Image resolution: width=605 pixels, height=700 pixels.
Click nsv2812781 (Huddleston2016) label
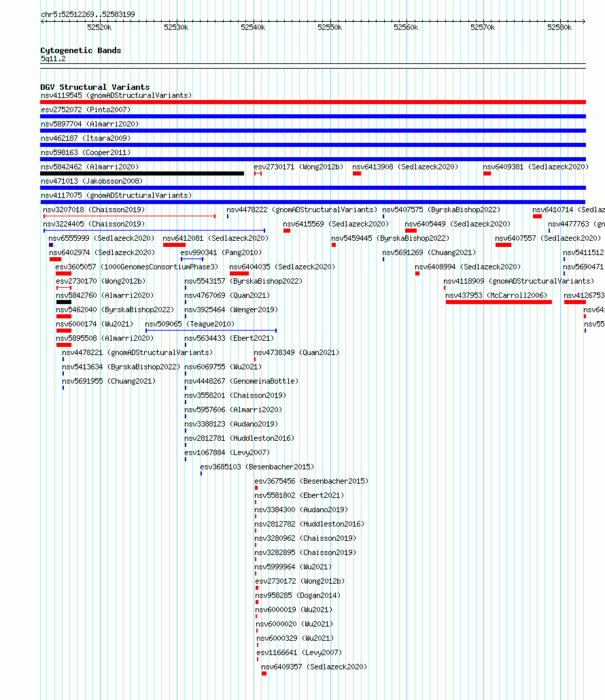(x=239, y=438)
